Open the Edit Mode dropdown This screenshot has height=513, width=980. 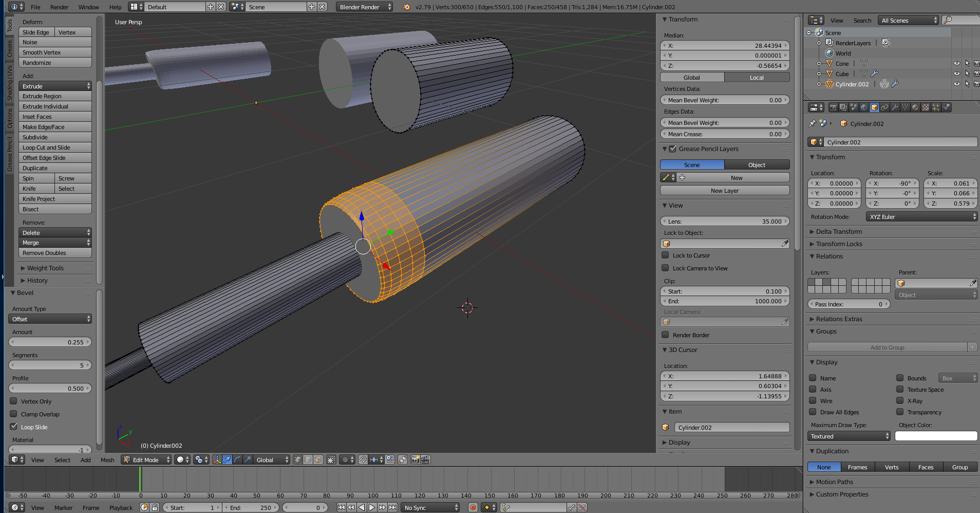[145, 460]
